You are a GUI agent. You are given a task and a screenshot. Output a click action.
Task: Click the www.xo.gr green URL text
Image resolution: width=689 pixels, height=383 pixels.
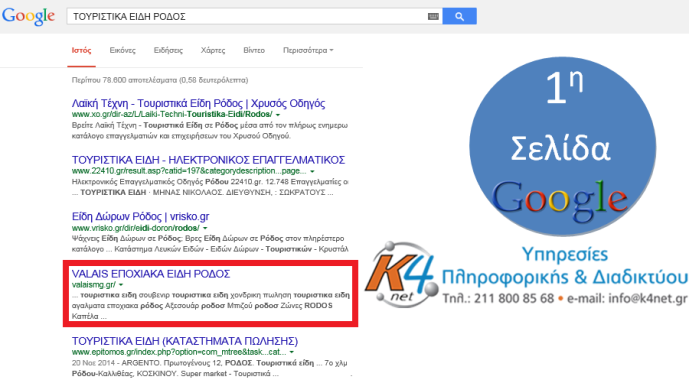172,114
